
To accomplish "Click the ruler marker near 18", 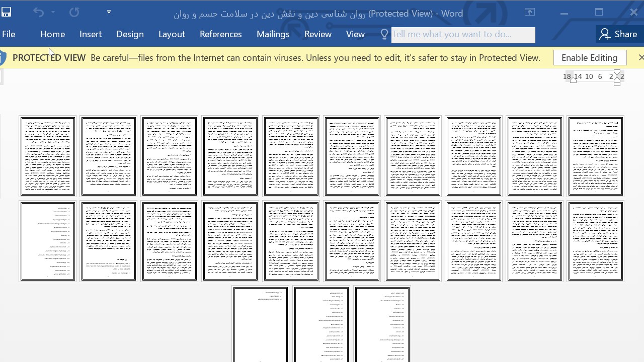I will 573,79.
